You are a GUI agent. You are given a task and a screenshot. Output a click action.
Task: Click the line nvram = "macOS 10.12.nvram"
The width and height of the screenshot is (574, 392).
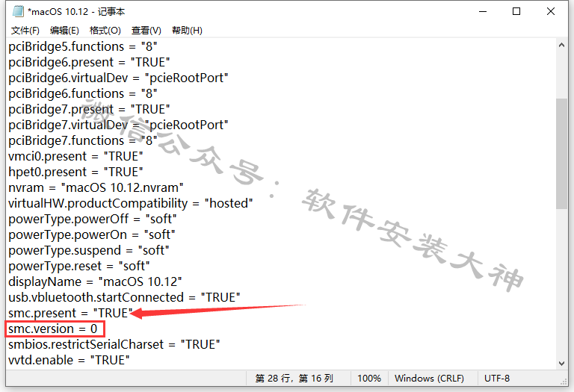click(96, 188)
